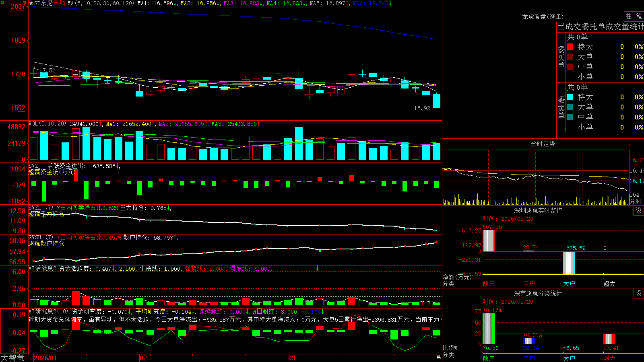Viewport: 644px width, 362px height.
Task: Click the 笔 (tick) view button
Action: tap(639, 16)
